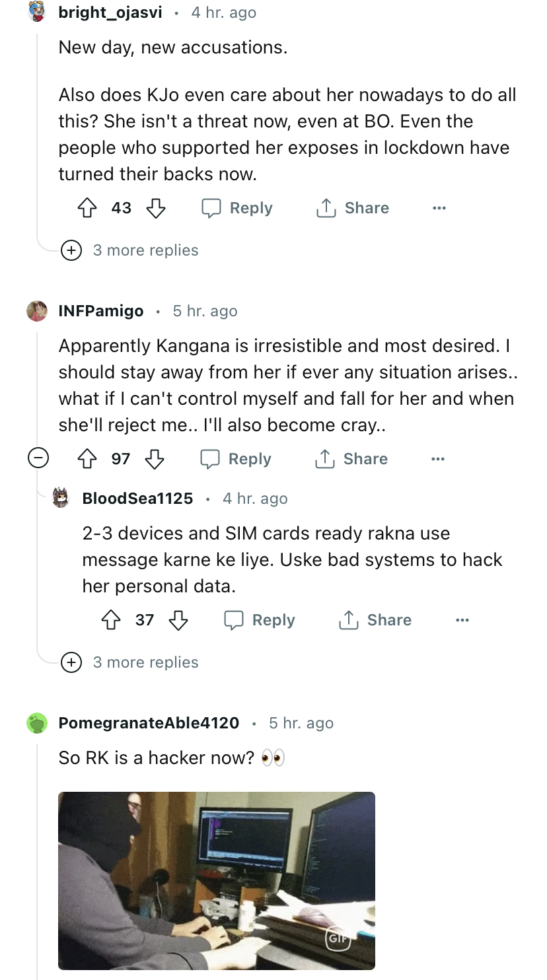The height and width of the screenshot is (980, 547).
Task: Share bright_ojasvi's comment
Action: pos(353,209)
